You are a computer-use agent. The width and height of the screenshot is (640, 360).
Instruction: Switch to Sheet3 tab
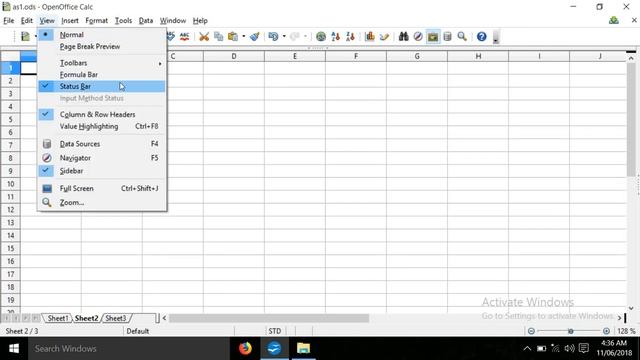tap(116, 318)
